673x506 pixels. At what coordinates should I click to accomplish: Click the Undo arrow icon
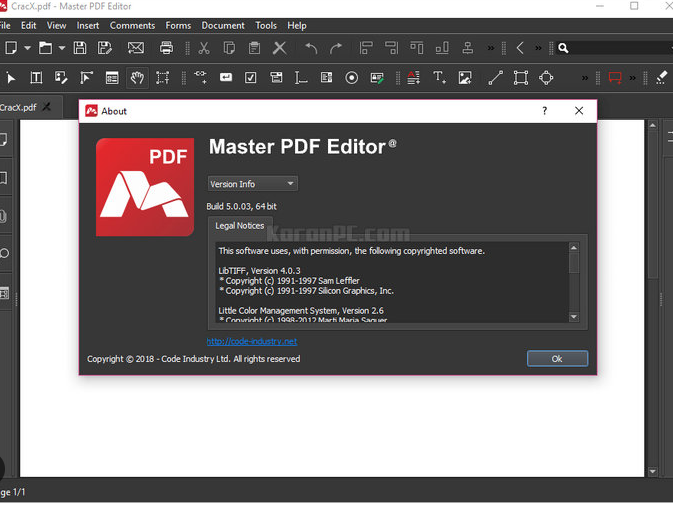point(311,48)
